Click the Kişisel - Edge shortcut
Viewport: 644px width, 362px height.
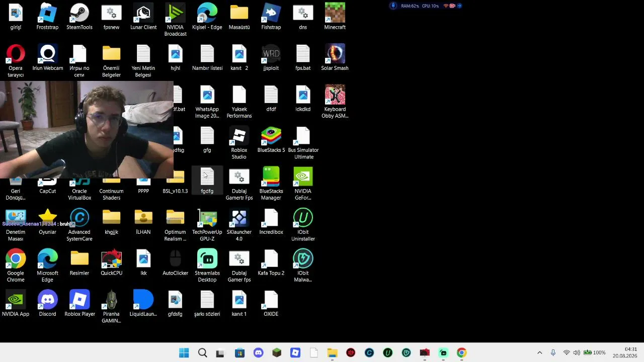click(x=207, y=17)
